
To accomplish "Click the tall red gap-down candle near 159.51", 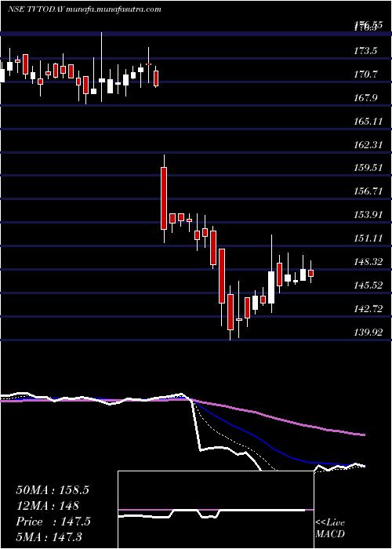I will click(x=164, y=198).
